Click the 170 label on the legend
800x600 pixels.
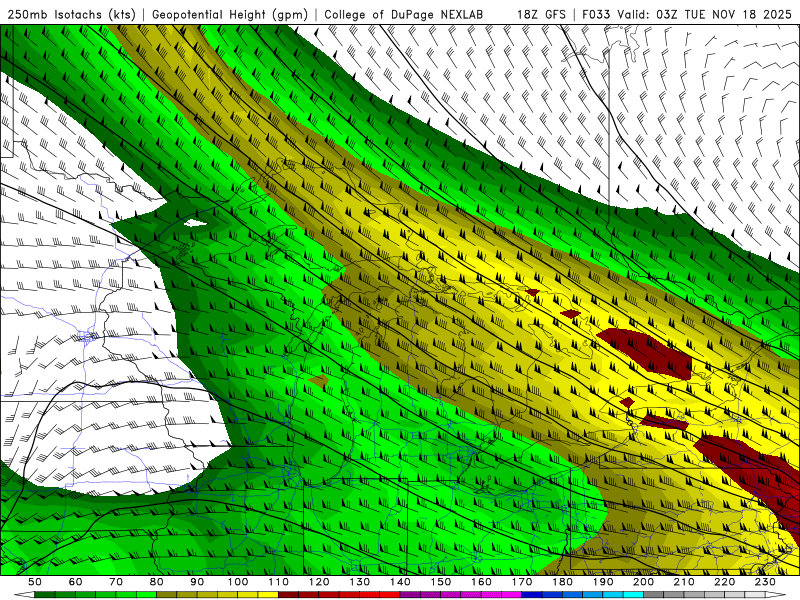point(521,582)
